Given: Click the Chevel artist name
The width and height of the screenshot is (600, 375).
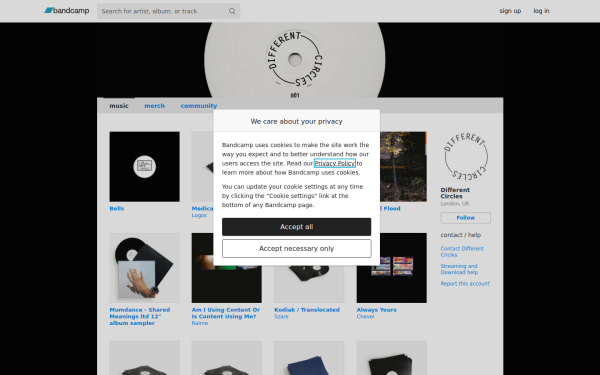Looking at the screenshot, I should (x=365, y=317).
